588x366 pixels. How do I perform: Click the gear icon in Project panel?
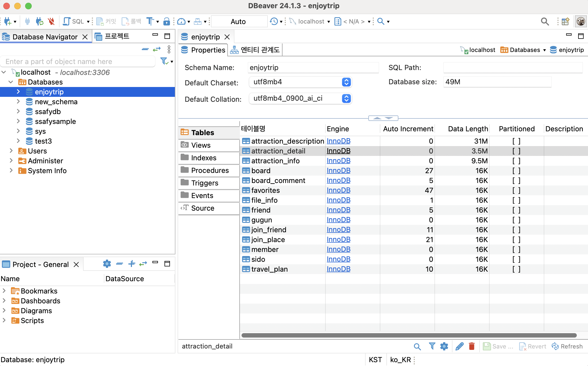[107, 264]
